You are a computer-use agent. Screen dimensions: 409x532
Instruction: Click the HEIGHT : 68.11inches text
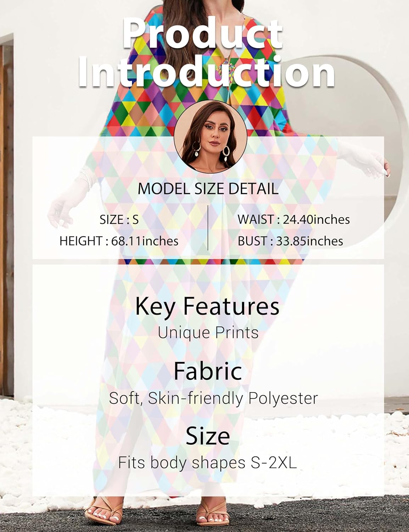(x=119, y=241)
